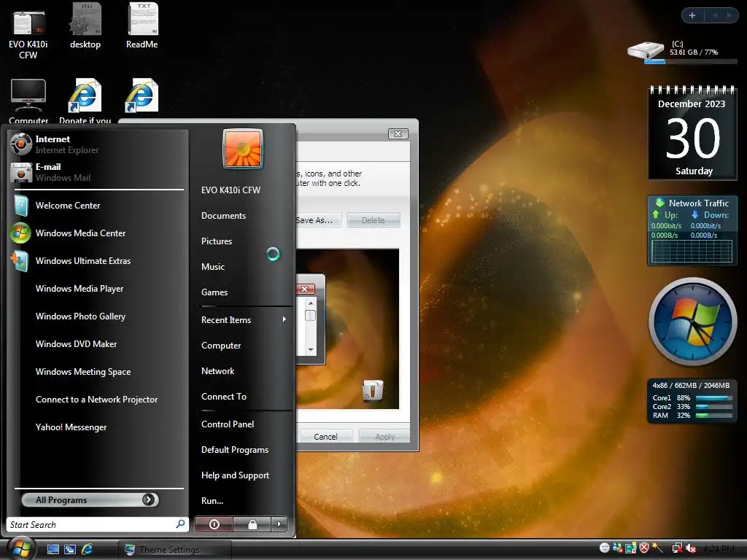Activate Theme Settings taskbar button
The height and width of the screenshot is (560, 747).
click(175, 550)
